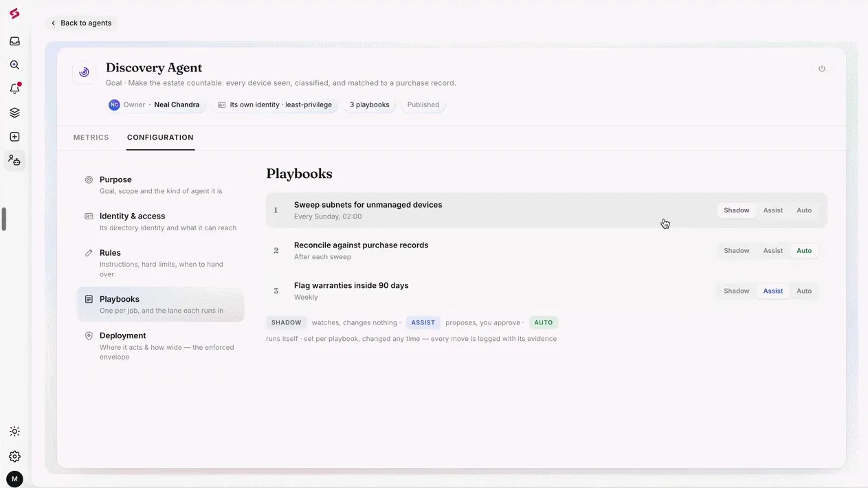Click the plus-square sidebar icon
This screenshot has height=488, width=868.
(14, 137)
